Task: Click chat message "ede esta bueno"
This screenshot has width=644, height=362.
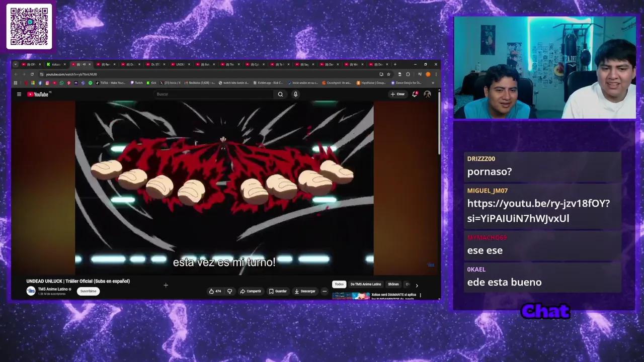Action: tap(504, 282)
